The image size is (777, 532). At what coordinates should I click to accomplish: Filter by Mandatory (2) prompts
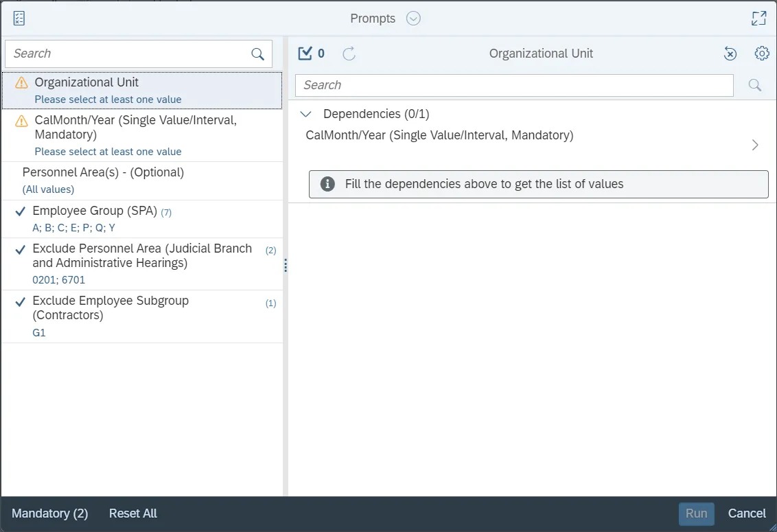point(50,513)
